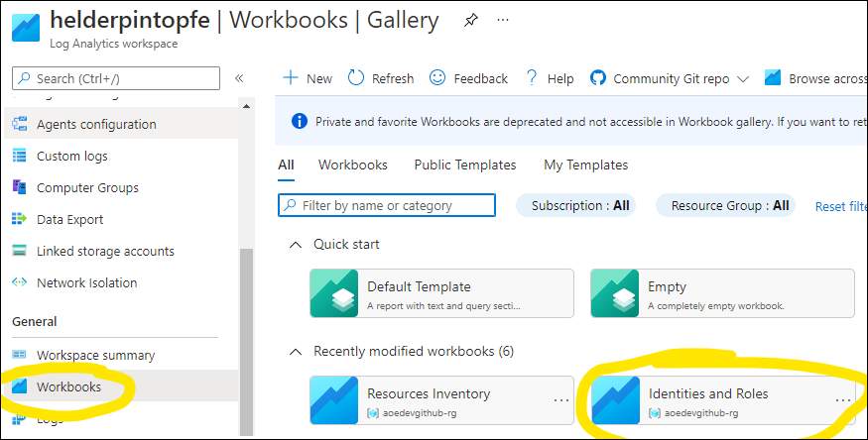Click the Feedback toolbar label
Screen dimensions: 868x440
click(480, 79)
